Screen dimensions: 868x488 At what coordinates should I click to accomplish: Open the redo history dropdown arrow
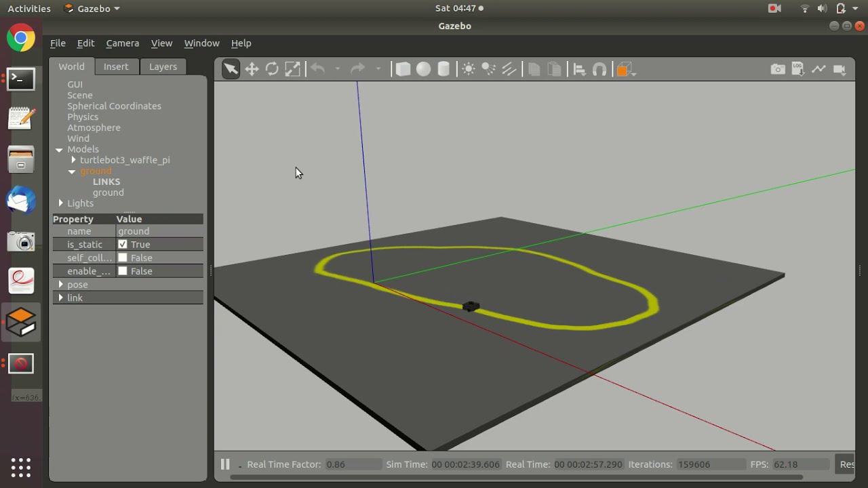click(378, 69)
